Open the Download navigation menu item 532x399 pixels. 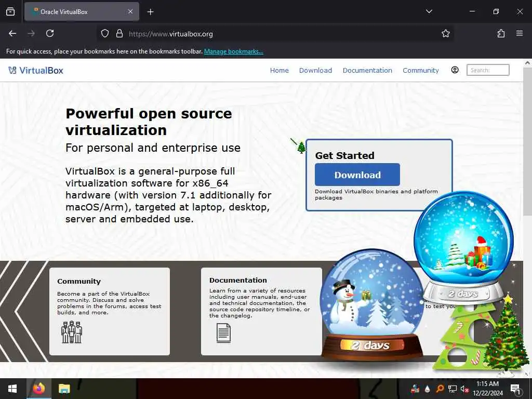[x=315, y=70]
